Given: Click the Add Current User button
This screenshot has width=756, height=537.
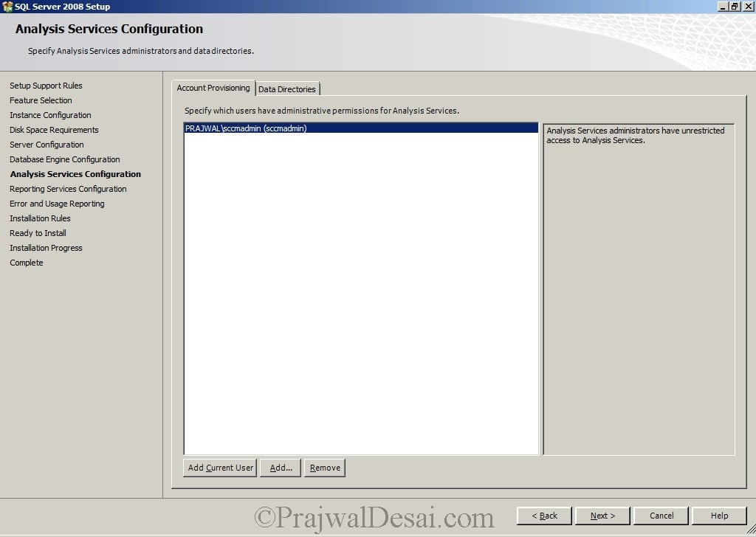Looking at the screenshot, I should [220, 468].
